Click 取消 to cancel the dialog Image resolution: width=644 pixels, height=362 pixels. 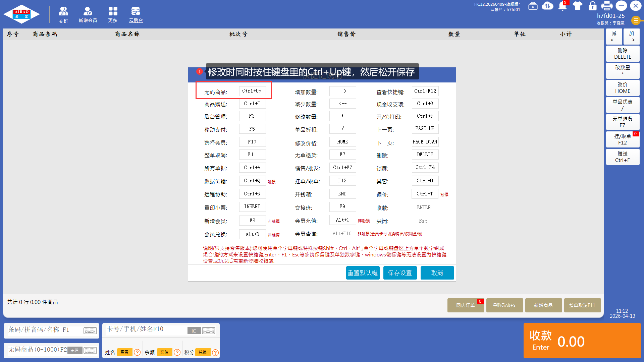pyautogui.click(x=437, y=273)
